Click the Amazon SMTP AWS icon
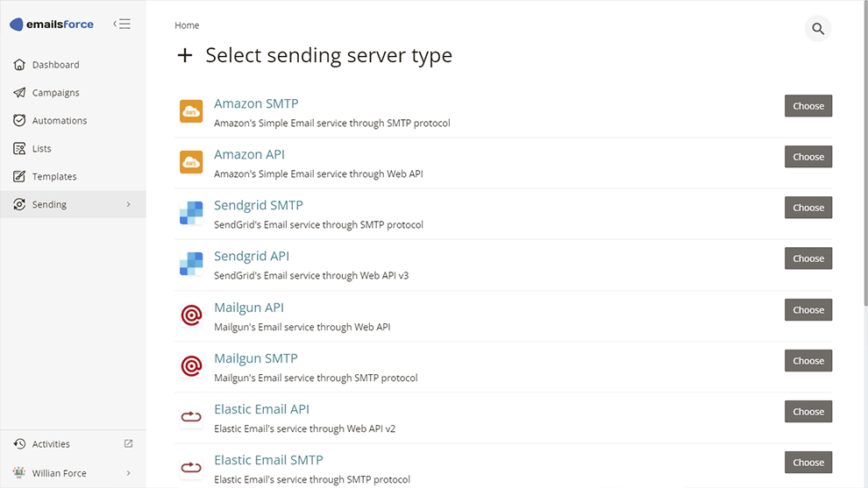The height and width of the screenshot is (488, 868). pos(191,111)
